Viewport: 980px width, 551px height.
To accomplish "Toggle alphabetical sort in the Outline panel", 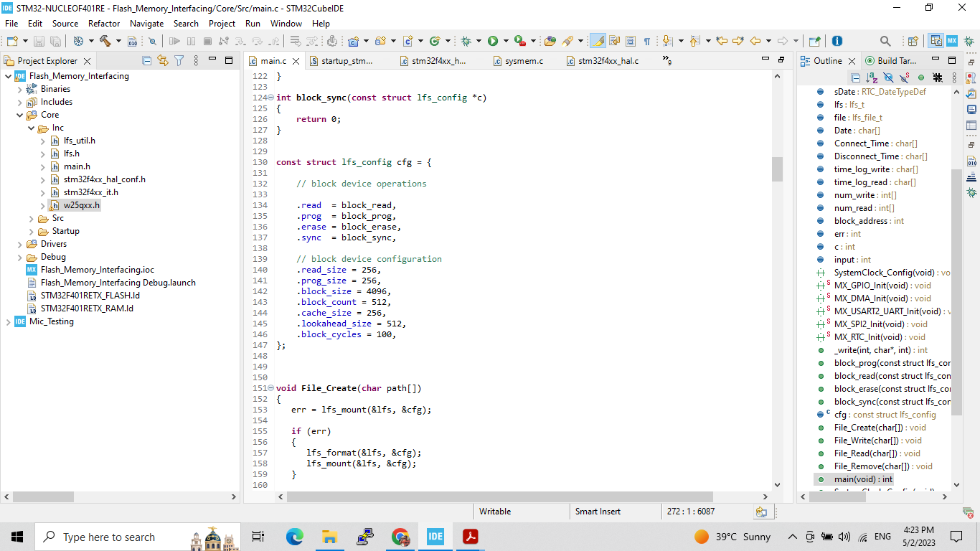I will tap(872, 77).
